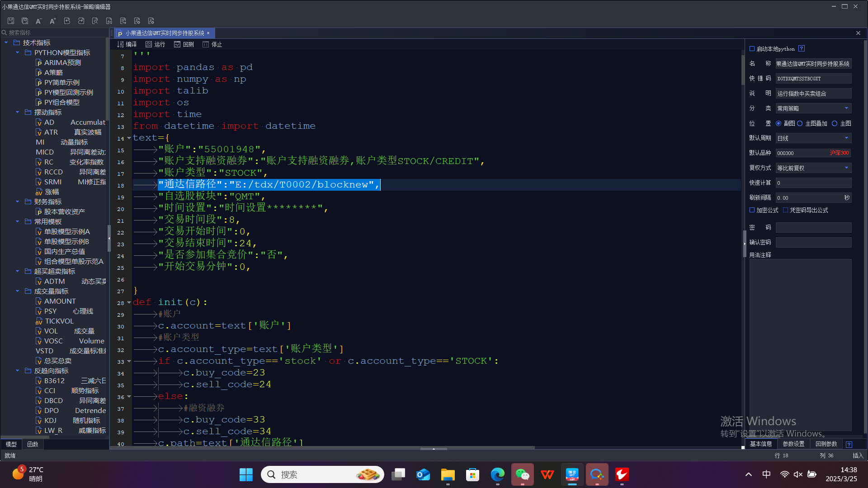Screen dimensions: 868x488
Task: Click the 运行 button
Action: click(x=155, y=44)
